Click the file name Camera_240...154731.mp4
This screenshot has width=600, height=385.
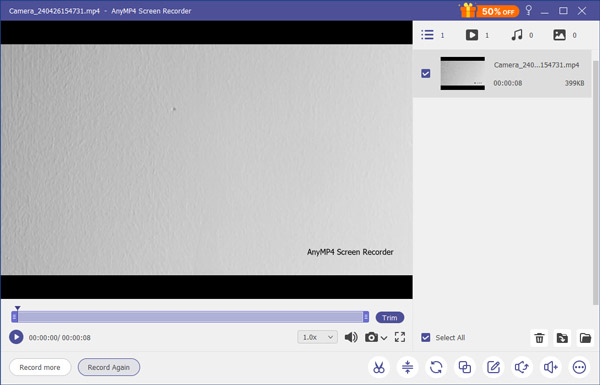pos(536,65)
